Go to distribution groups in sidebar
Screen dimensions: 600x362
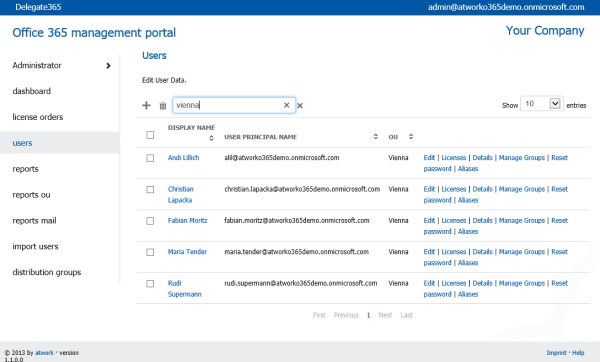47,272
